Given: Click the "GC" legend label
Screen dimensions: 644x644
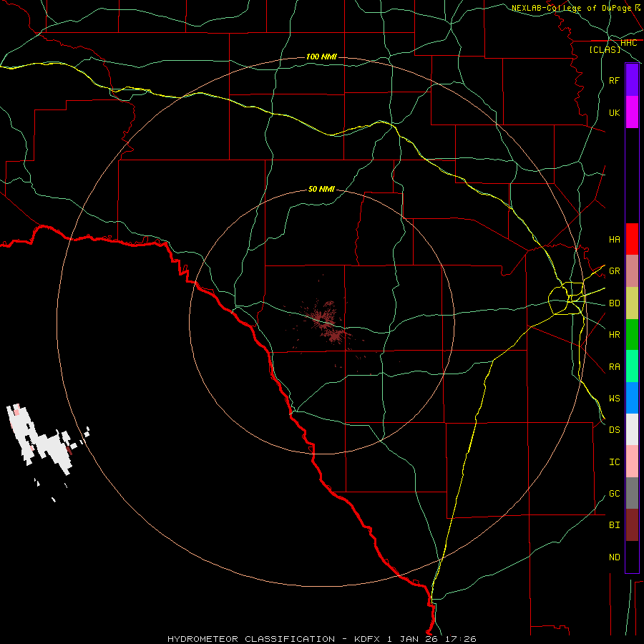Looking at the screenshot, I should (x=614, y=494).
